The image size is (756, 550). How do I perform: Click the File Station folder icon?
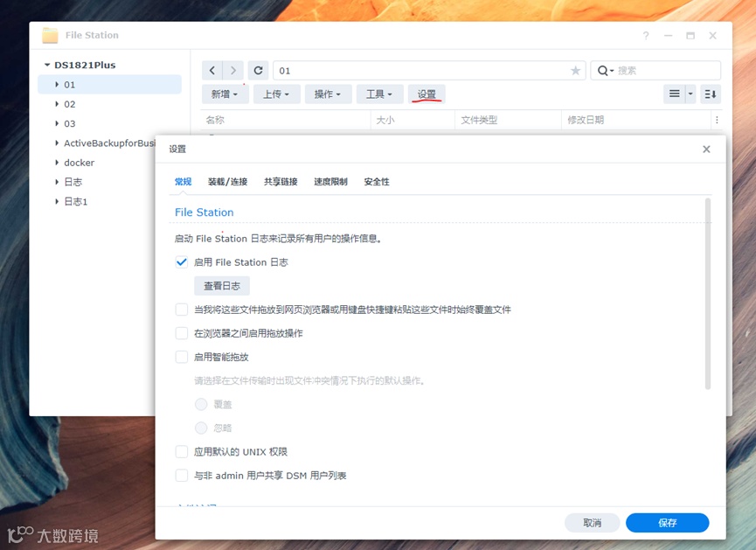(50, 36)
